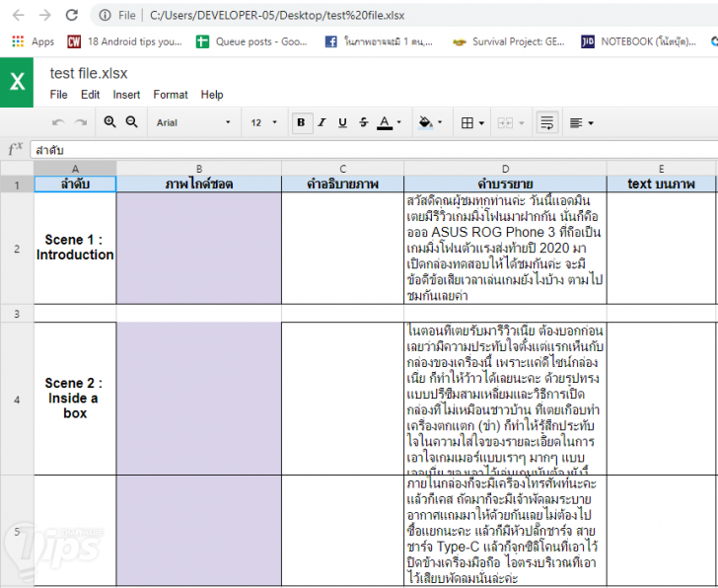Select cell 'คำบรรยาย' header

[506, 184]
